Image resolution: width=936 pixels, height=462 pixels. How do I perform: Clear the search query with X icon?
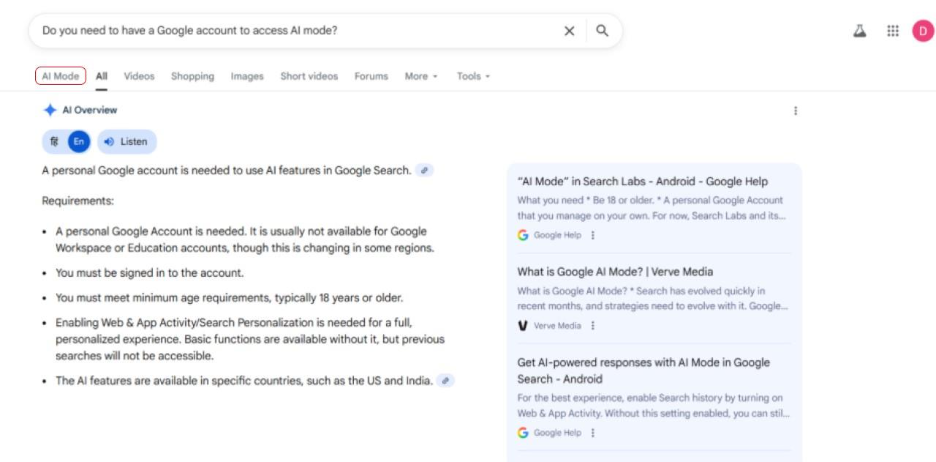tap(569, 31)
